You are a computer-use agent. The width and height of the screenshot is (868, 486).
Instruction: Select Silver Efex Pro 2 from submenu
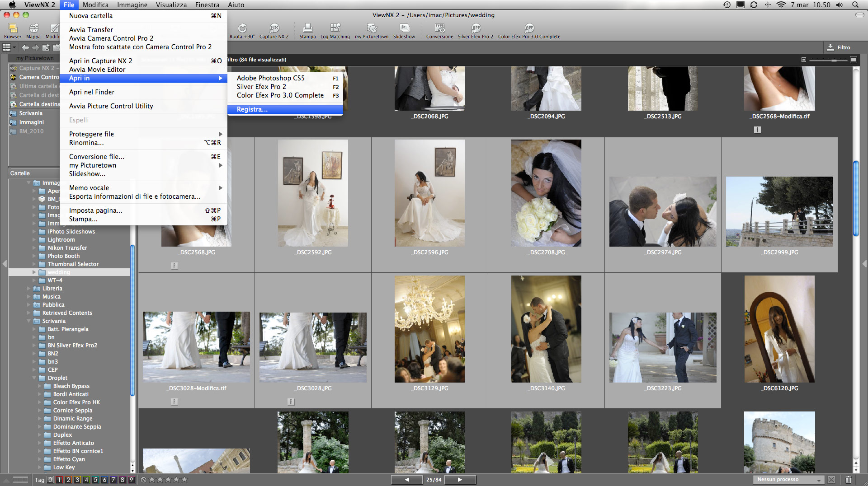pyautogui.click(x=285, y=87)
